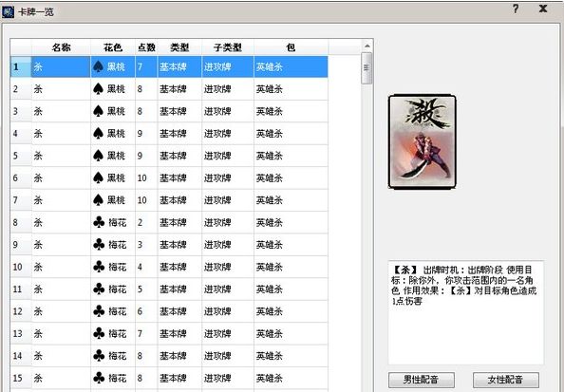Click the club icon in row 13

coord(99,334)
